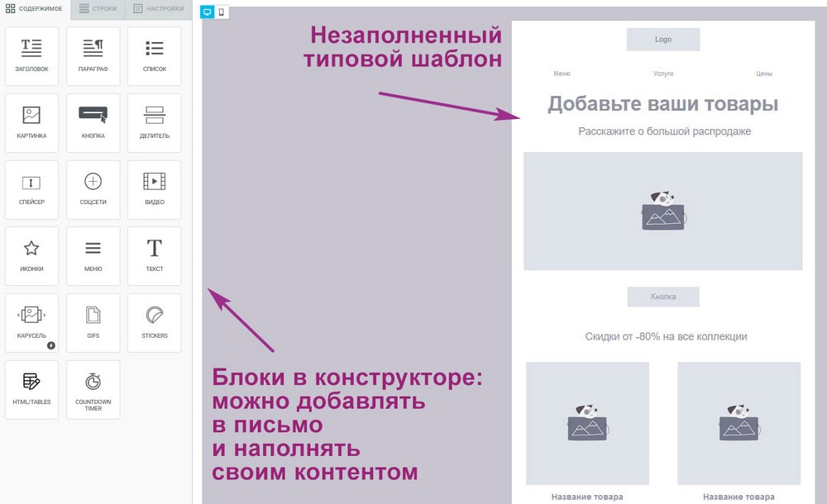Select the Параграф paragraph block
Screen dimensions: 827x504
point(93,56)
